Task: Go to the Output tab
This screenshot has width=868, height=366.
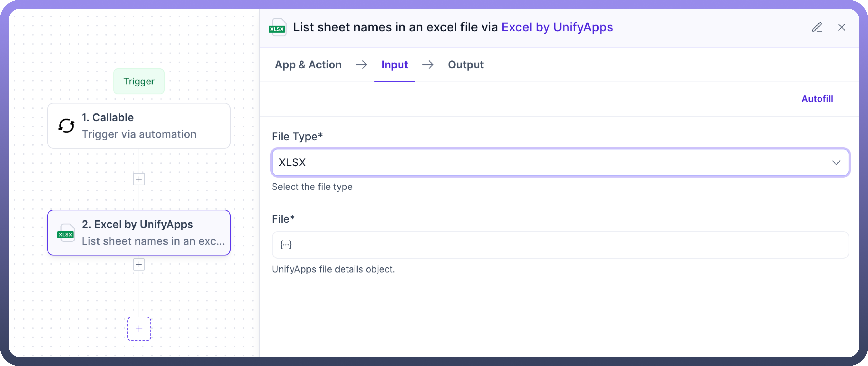Action: tap(466, 65)
